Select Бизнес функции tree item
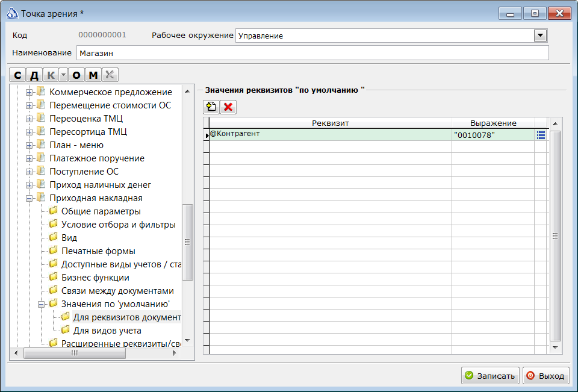578x392 pixels. 95,278
